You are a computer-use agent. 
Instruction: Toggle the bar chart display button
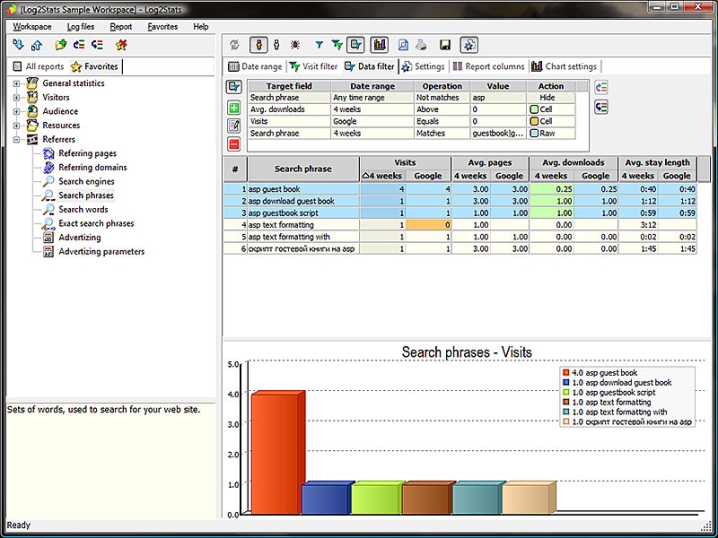pyautogui.click(x=379, y=45)
